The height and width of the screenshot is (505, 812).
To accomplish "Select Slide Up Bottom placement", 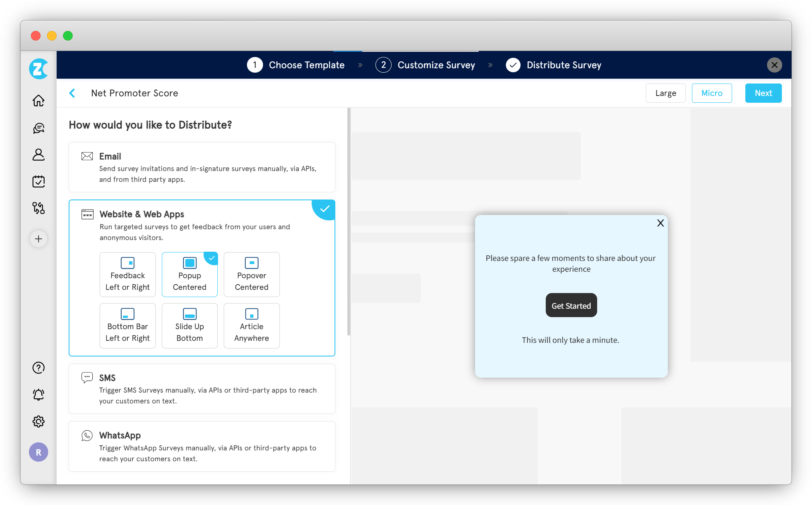I will (189, 326).
